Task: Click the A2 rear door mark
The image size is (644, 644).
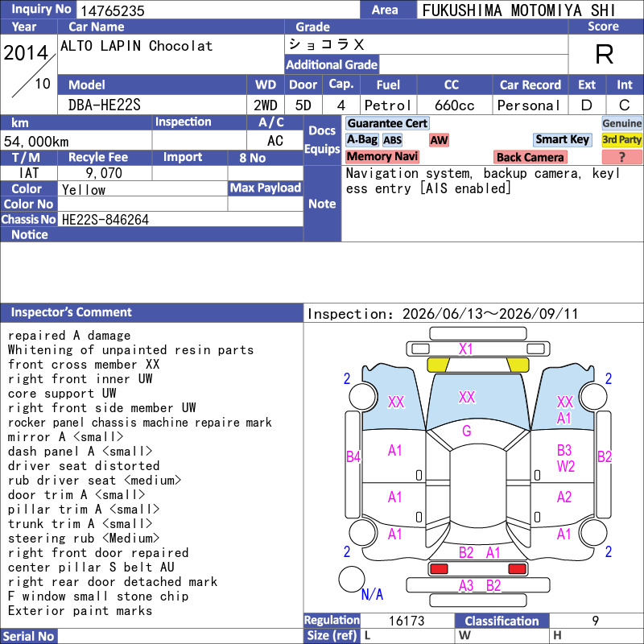Action: 564,497
